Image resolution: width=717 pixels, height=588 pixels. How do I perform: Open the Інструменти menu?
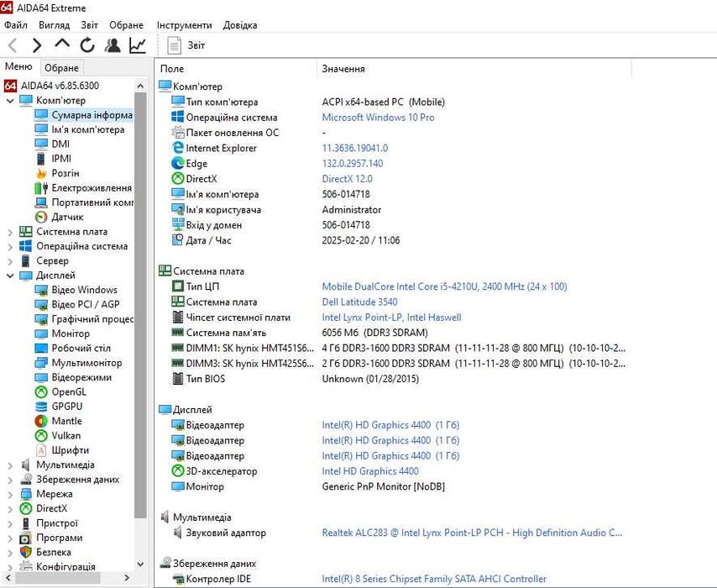tap(184, 25)
